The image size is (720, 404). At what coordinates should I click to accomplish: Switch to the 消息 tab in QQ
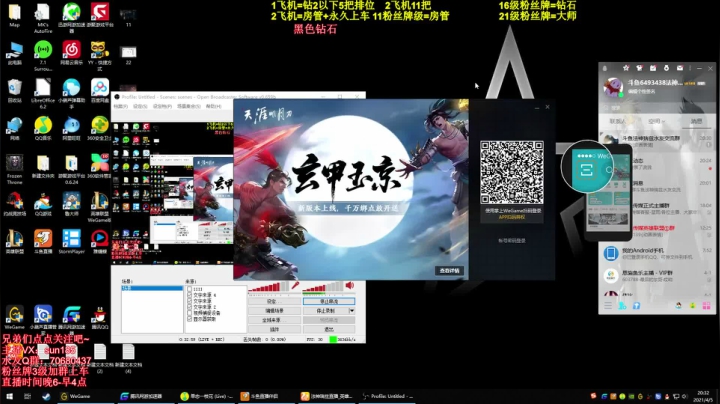[x=696, y=121]
